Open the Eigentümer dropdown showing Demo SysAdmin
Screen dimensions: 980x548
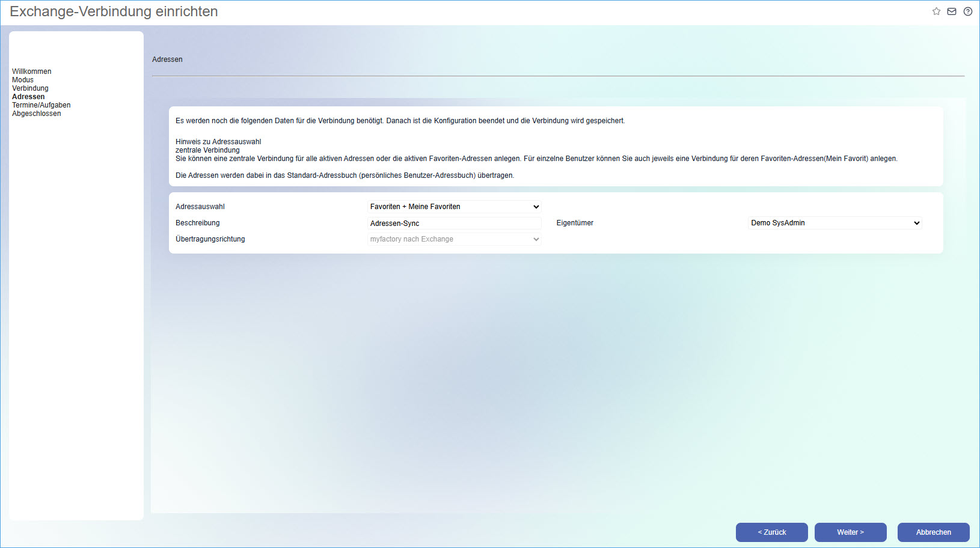(835, 223)
